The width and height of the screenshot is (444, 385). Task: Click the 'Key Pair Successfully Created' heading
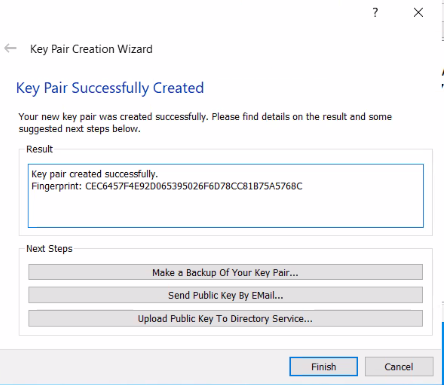(110, 88)
